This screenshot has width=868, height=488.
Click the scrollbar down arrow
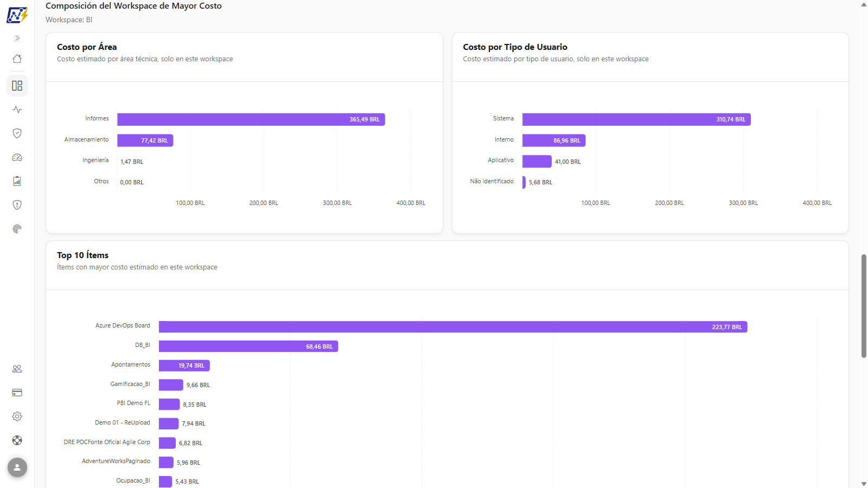[864, 484]
